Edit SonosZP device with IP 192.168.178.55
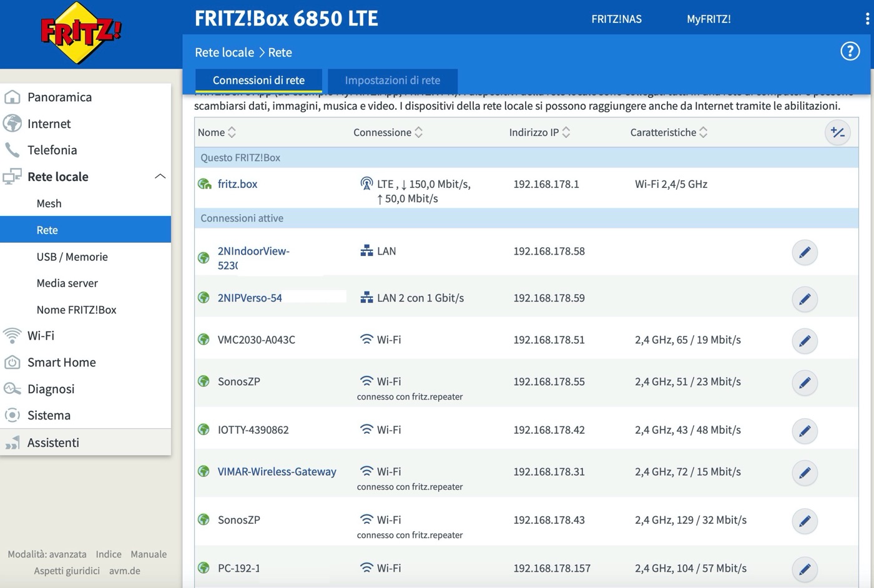This screenshot has height=588, width=874. pyautogui.click(x=805, y=383)
